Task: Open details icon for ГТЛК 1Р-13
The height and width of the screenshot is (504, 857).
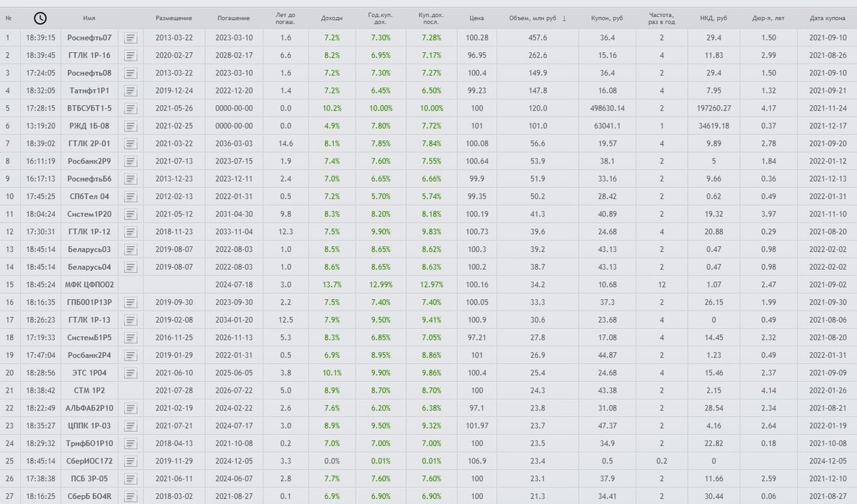Action: [x=131, y=320]
